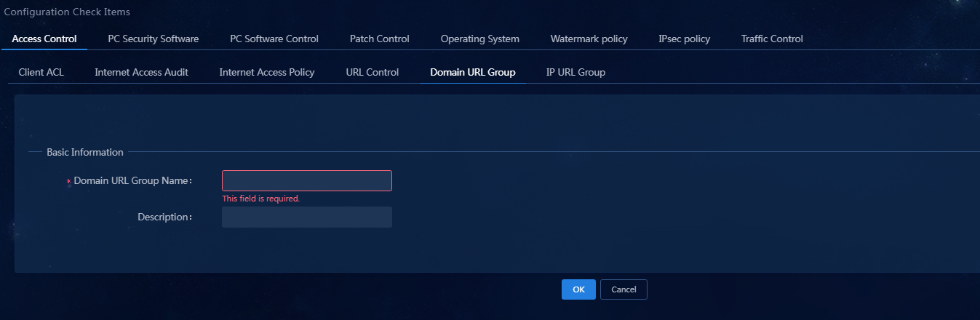Switch to Internet Access Policy sub-tab
This screenshot has height=320, width=980.
tap(267, 72)
